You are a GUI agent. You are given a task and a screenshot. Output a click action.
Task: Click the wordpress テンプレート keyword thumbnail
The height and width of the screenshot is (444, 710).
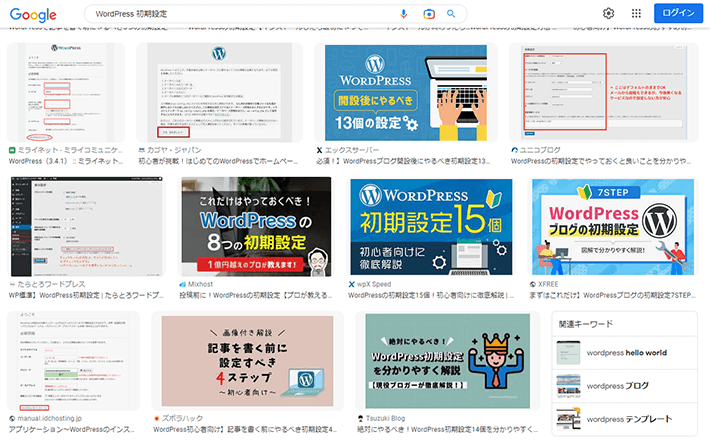[568, 419]
